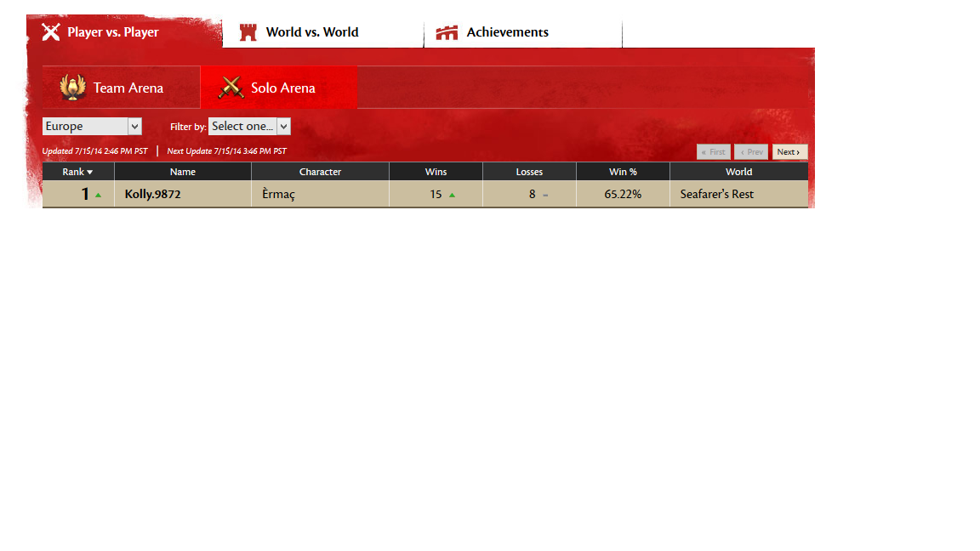The height and width of the screenshot is (551, 980).
Task: Sort by the Losses column header
Action: tap(529, 172)
